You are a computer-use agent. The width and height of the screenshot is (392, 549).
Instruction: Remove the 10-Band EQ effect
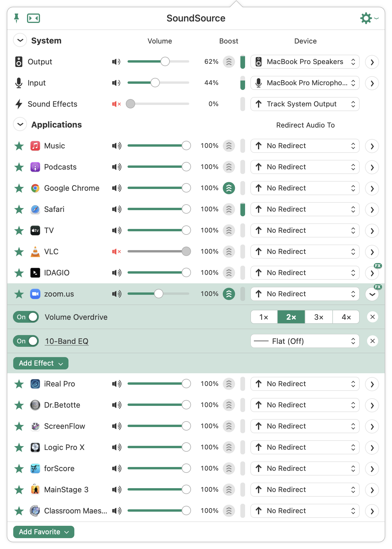373,341
